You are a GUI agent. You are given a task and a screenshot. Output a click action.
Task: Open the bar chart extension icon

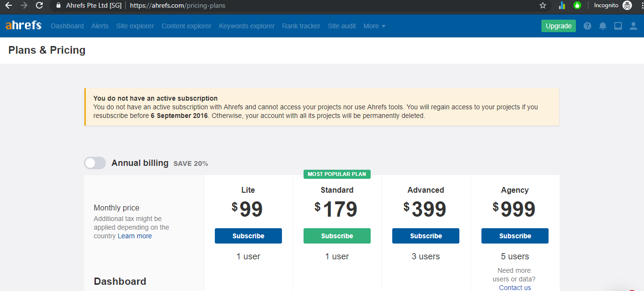pos(562,6)
